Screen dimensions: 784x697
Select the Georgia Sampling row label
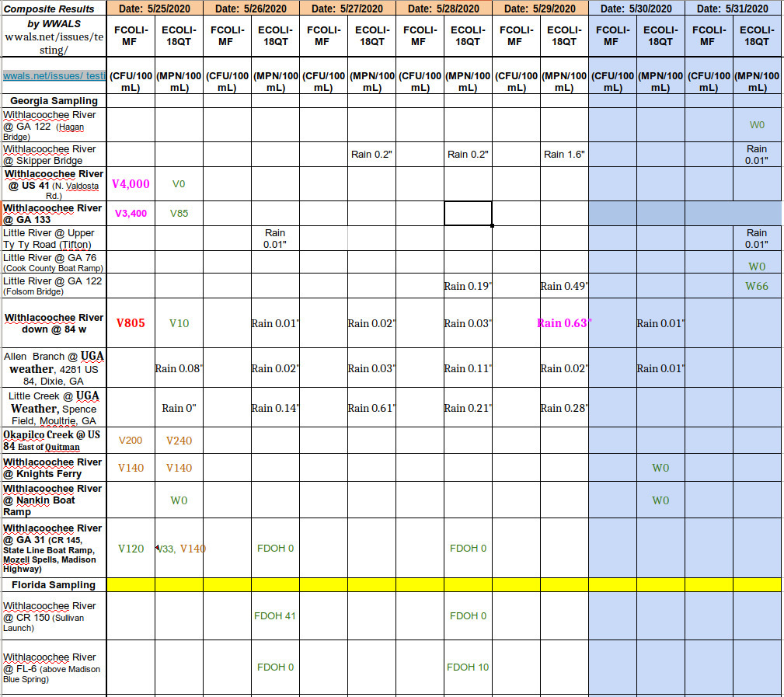[x=54, y=100]
